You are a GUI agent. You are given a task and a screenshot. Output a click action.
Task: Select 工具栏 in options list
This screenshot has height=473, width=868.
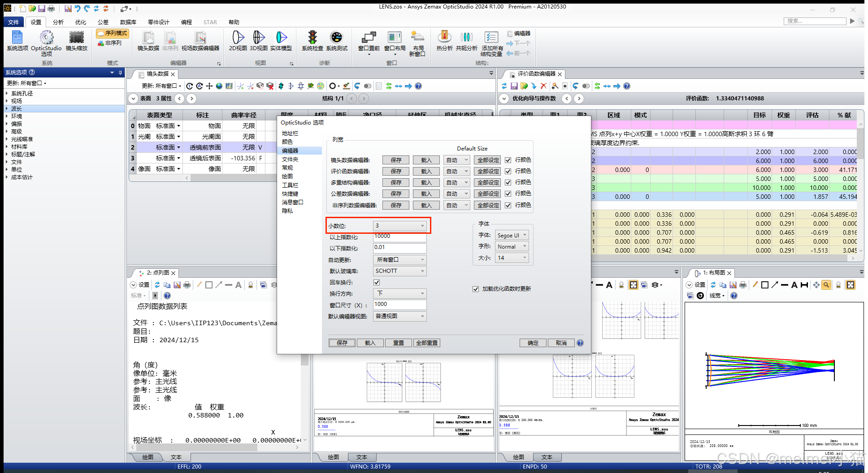click(x=290, y=185)
